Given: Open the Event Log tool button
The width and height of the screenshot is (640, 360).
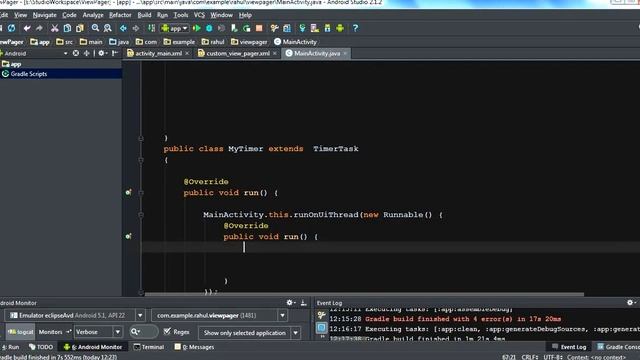Looking at the screenshot, I should (x=569, y=347).
